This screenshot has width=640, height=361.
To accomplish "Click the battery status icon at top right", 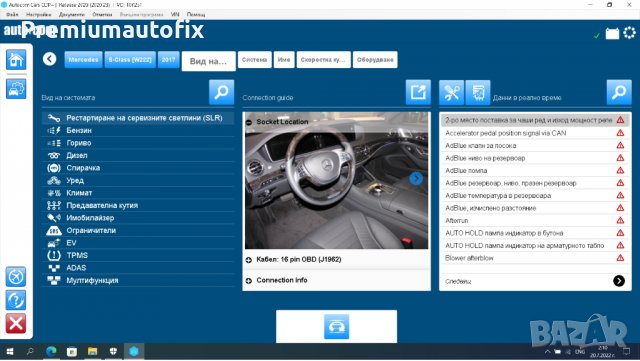I will (612, 33).
